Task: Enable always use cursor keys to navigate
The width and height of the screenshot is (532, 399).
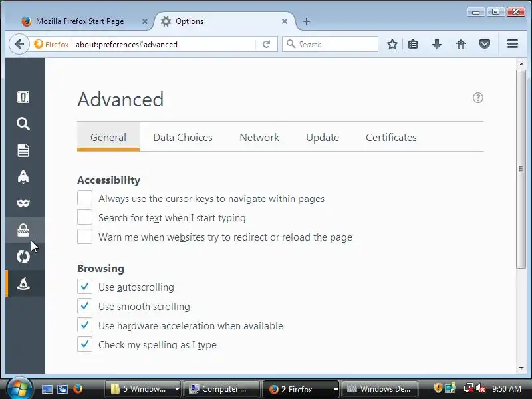Action: click(85, 198)
